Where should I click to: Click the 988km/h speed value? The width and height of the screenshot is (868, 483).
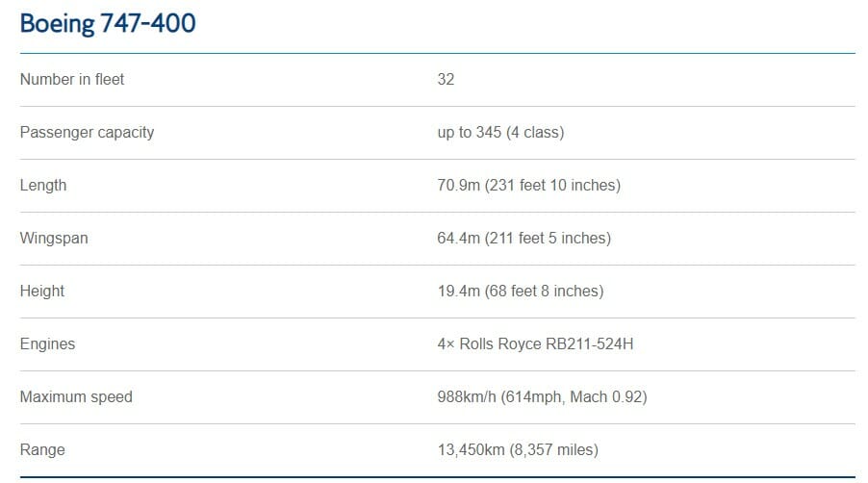tap(542, 397)
